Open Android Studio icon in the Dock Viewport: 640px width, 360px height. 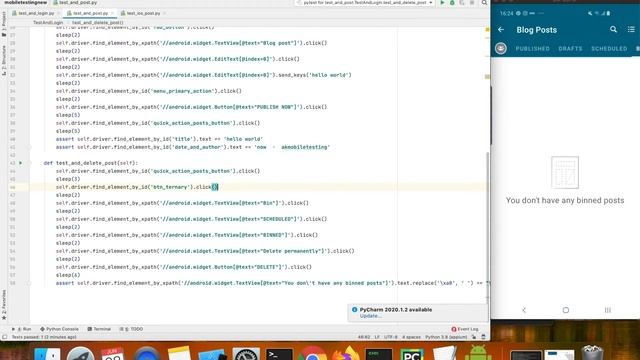pyautogui.click(x=478, y=353)
